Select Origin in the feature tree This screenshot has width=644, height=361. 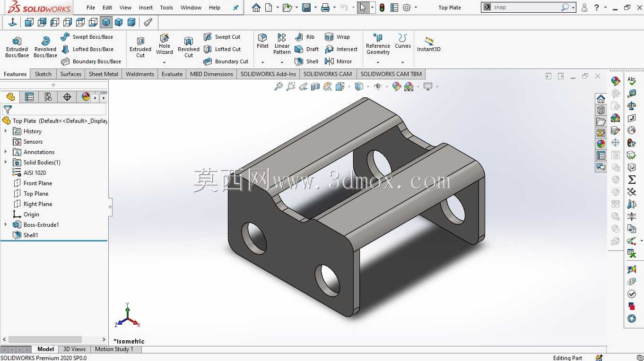pos(31,214)
